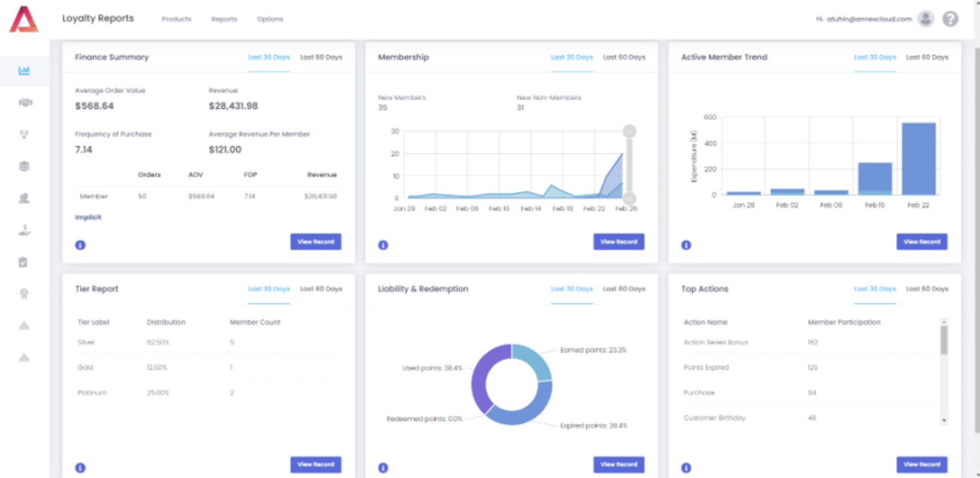
Task: Switch Membership to Last 60 Days
Action: [624, 57]
